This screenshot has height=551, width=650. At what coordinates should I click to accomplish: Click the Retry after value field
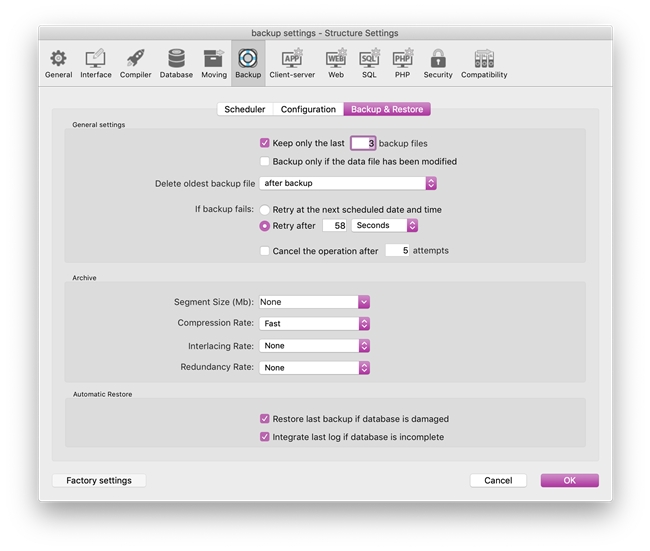[334, 226]
